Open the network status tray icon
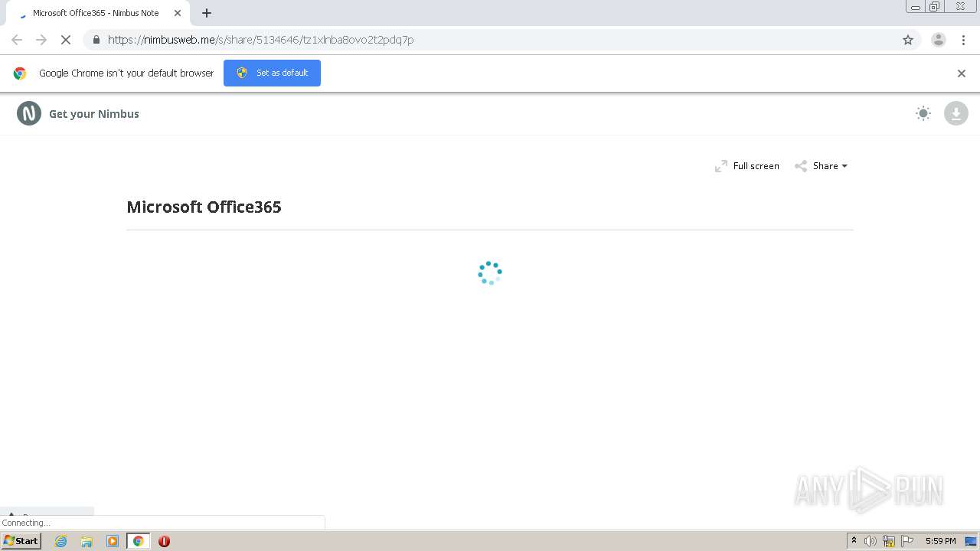 click(x=889, y=541)
